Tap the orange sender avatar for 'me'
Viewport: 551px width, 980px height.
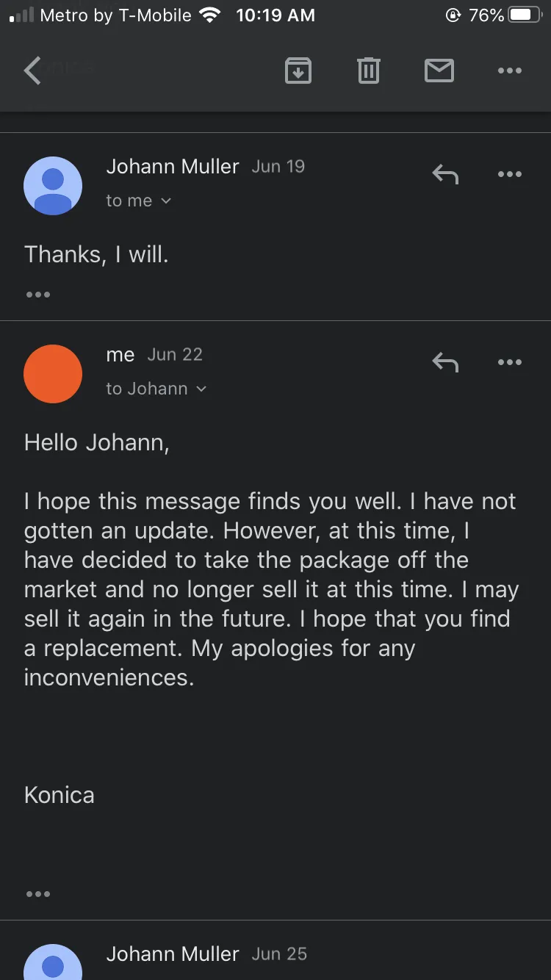pos(53,373)
